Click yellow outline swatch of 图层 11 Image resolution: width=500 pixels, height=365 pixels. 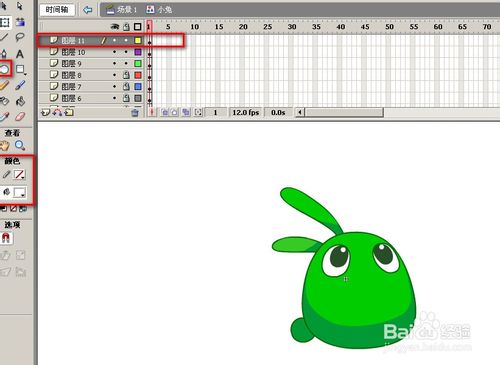(x=138, y=40)
